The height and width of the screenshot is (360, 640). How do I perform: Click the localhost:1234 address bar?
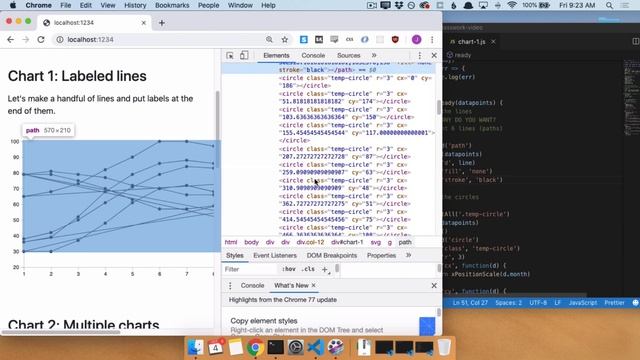point(163,40)
